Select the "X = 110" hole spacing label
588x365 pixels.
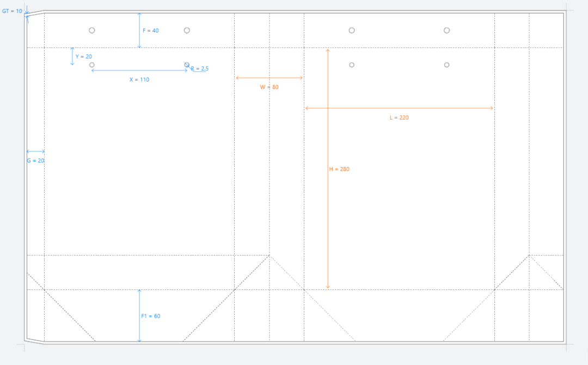click(x=139, y=79)
